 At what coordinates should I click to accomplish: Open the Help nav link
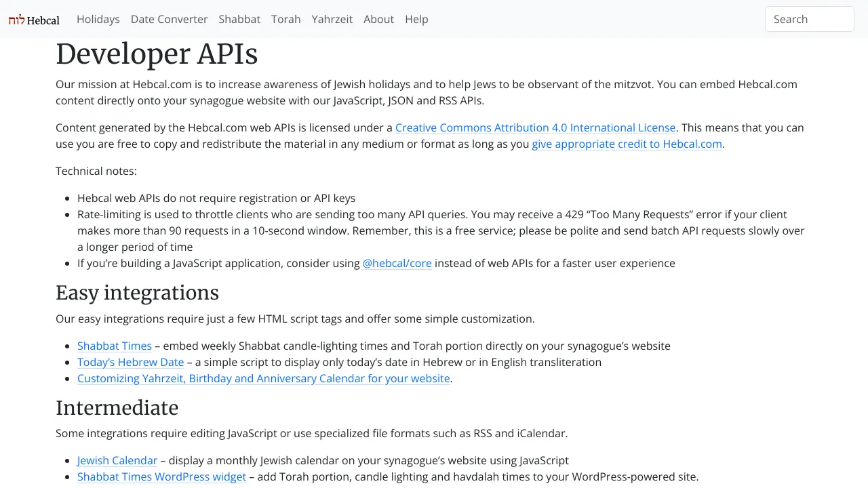pos(416,19)
